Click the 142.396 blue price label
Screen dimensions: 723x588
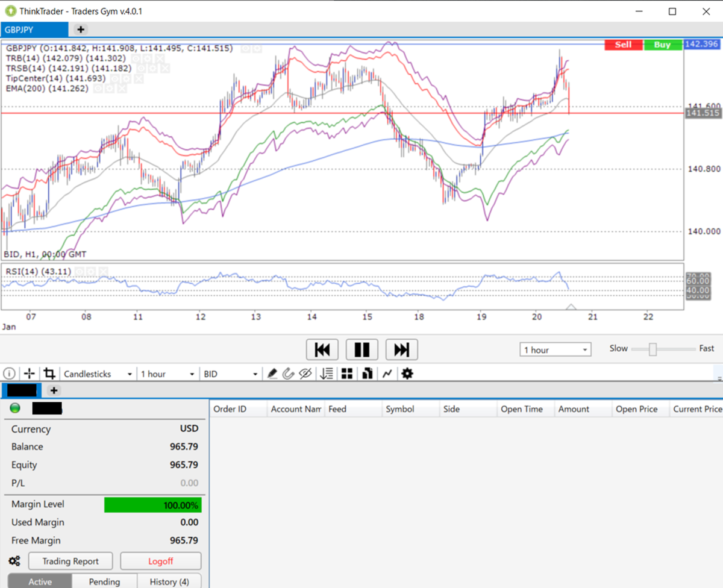702,45
